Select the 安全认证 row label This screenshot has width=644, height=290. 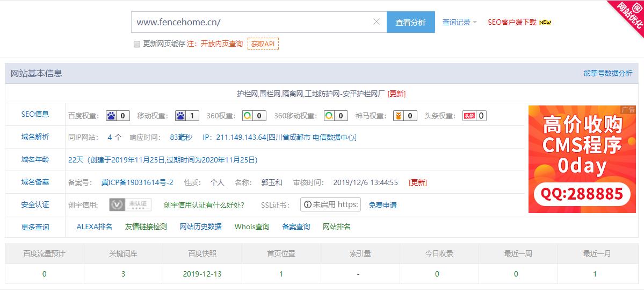(35, 204)
